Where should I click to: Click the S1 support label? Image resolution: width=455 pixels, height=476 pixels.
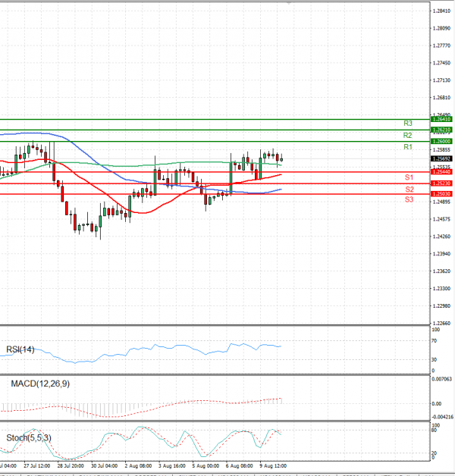[x=409, y=177]
